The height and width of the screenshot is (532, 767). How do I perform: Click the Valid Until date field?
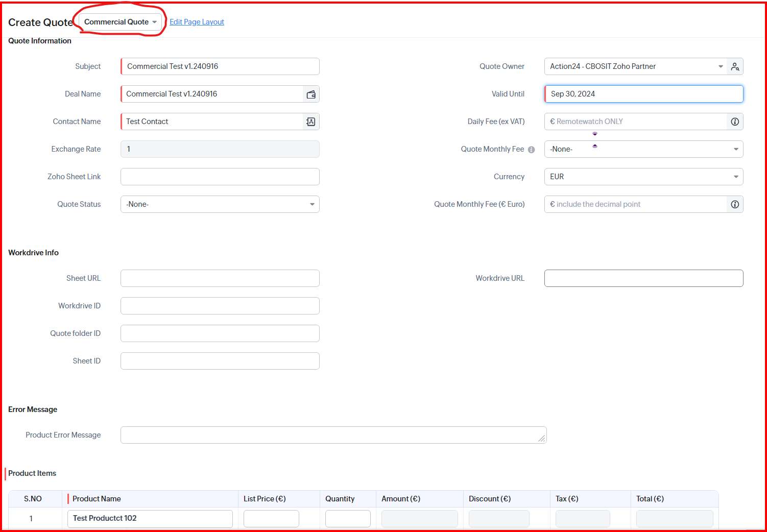pos(643,94)
